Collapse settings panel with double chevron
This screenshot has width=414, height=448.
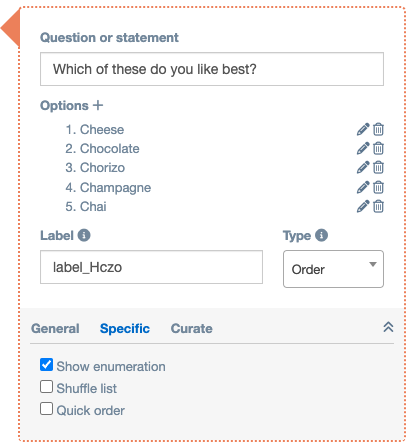click(x=388, y=327)
